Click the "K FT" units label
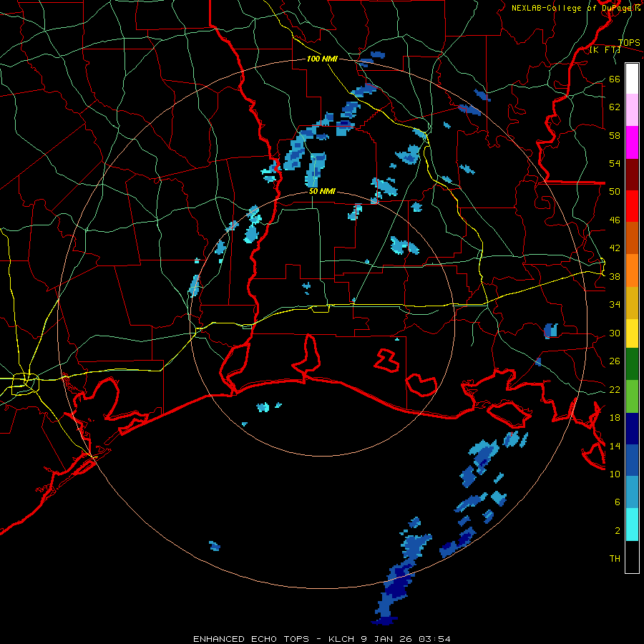644x644 pixels. [606, 49]
